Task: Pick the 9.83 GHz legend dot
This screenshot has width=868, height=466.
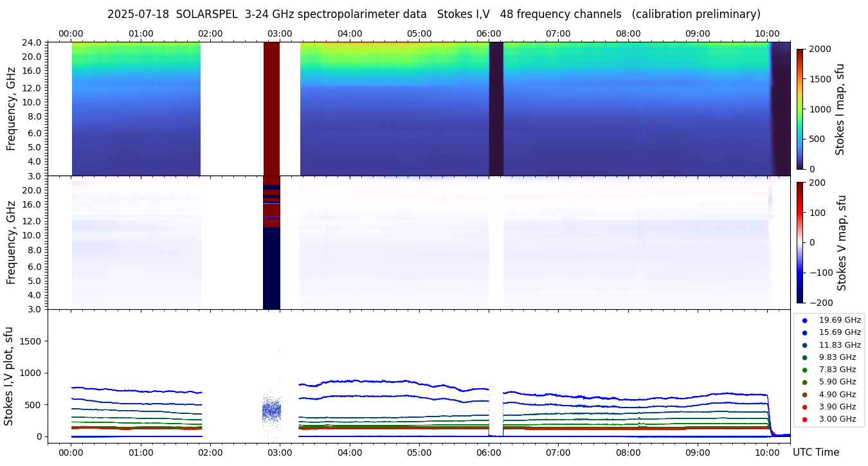Action: click(804, 357)
